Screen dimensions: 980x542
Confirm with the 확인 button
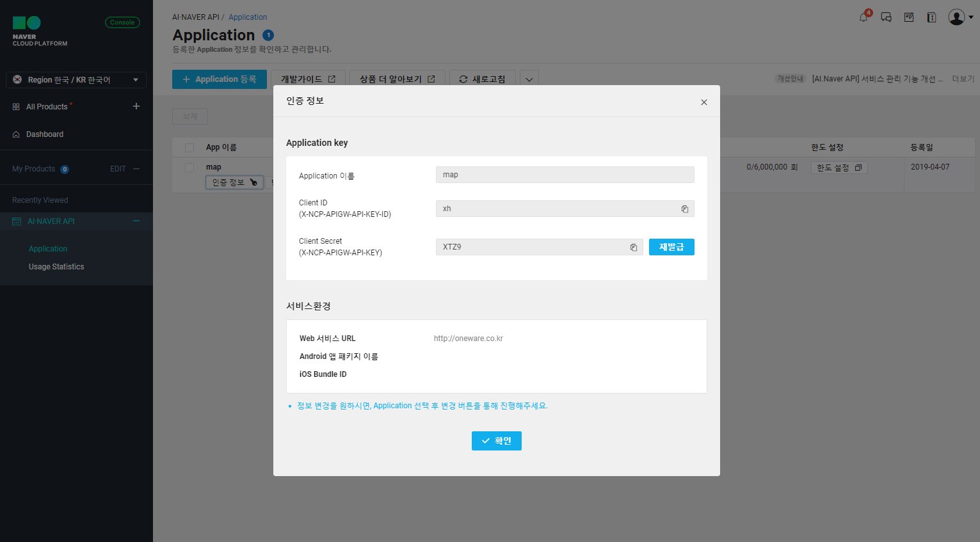point(497,441)
